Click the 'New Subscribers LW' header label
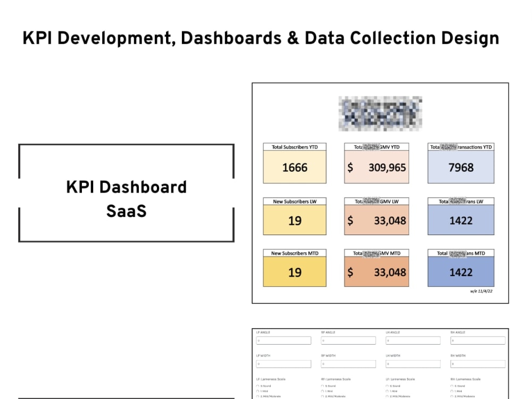Screen dimensions: 532x399 pyautogui.click(x=295, y=202)
